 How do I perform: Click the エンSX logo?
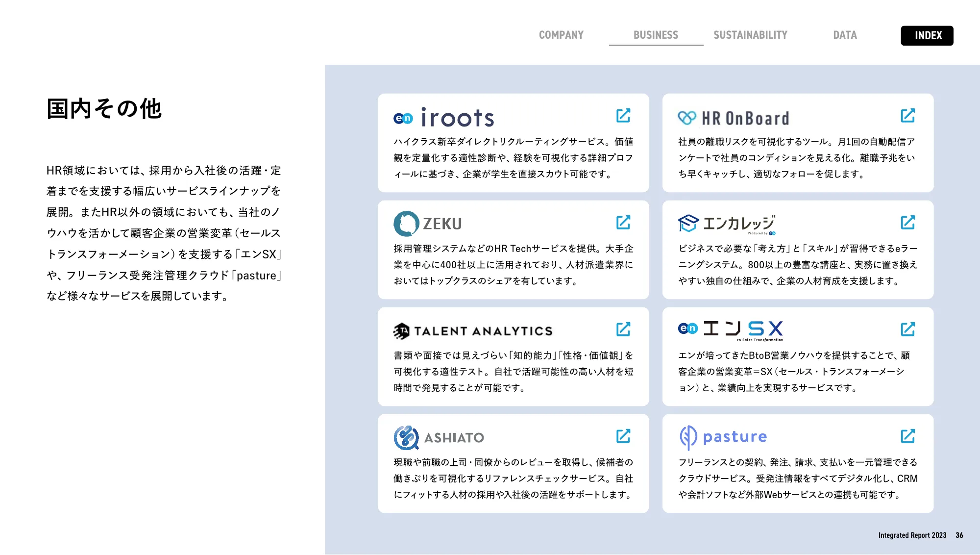pos(731,330)
